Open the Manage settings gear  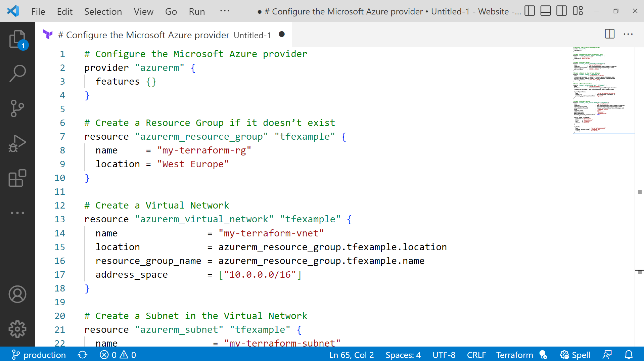click(17, 329)
